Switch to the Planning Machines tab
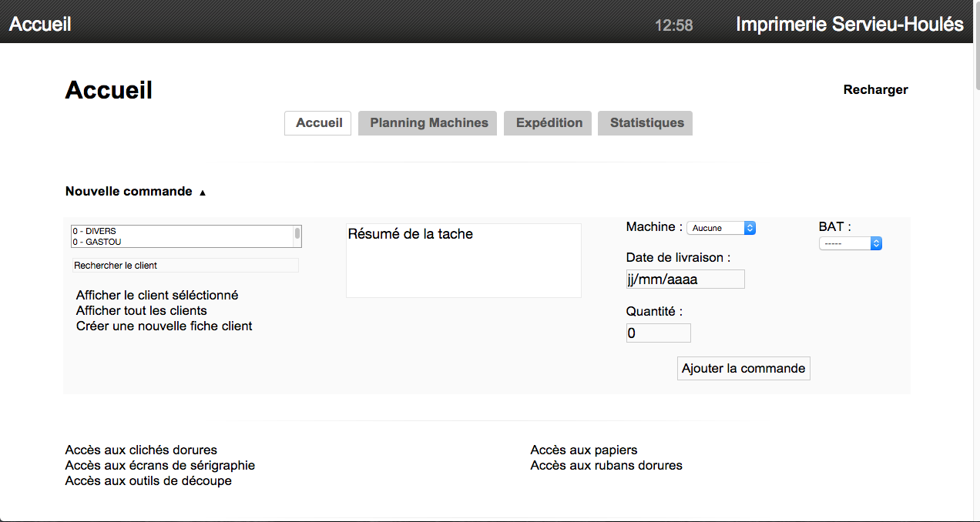Screen dimensions: 980x522 point(429,123)
